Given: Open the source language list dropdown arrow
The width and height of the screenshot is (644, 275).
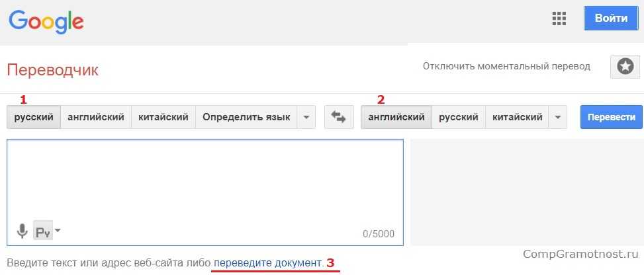Looking at the screenshot, I should (306, 117).
